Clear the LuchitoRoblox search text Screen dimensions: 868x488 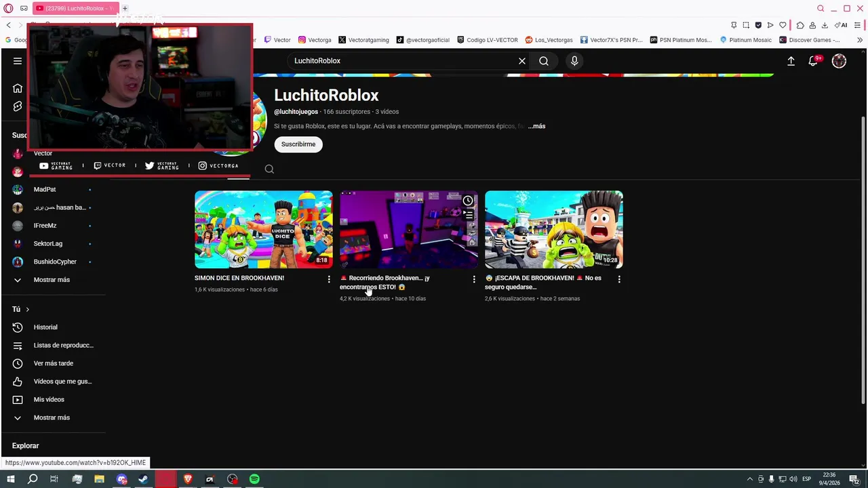522,61
